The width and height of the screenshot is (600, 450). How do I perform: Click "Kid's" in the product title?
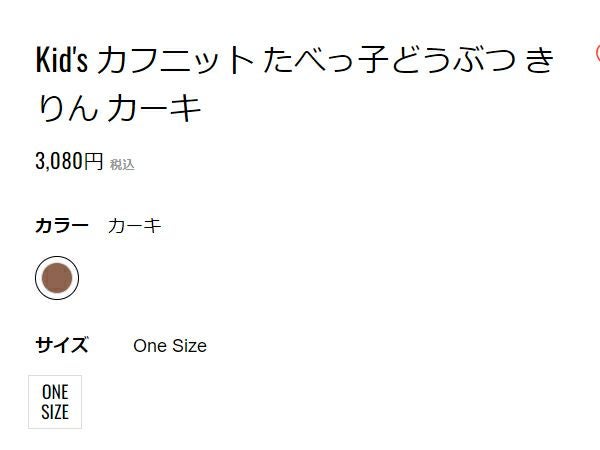pos(62,61)
